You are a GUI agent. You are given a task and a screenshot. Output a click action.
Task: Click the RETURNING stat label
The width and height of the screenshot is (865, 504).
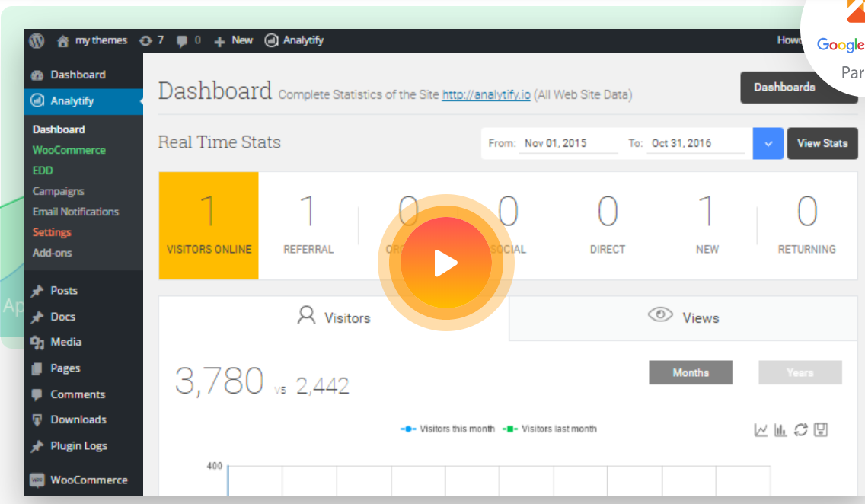pos(806,249)
